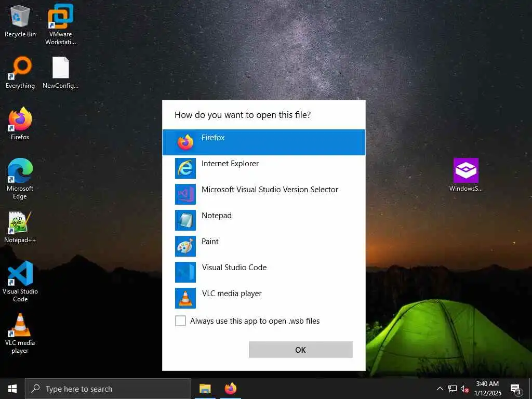Select the WindowsS... sandbox file on desktop
Viewport: 532px width, 399px height.
point(466,175)
